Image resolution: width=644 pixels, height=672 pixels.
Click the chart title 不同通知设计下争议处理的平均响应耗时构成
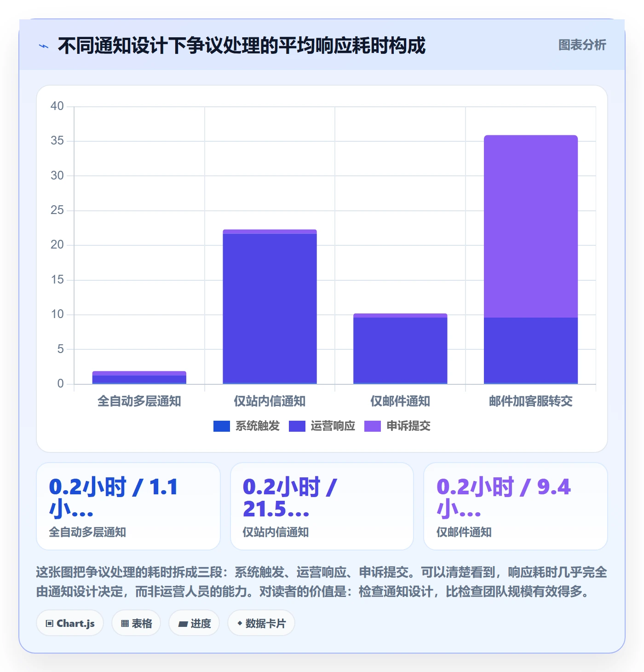(242, 46)
